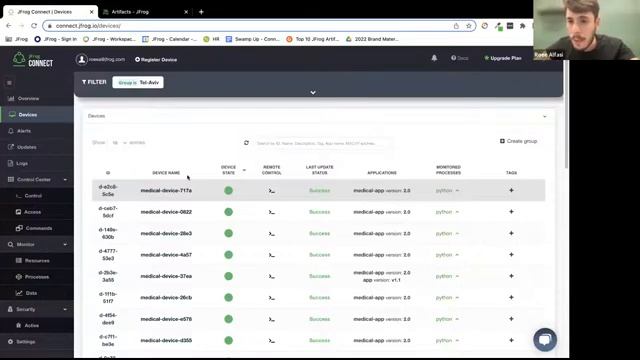Add a tag to medical-device-4a57
The image size is (640, 360).
[x=511, y=255]
